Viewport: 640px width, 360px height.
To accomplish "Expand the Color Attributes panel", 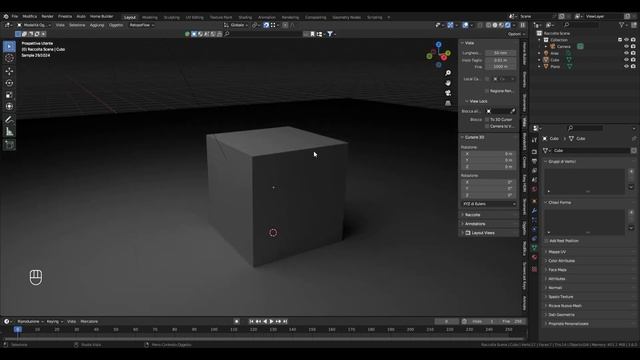I will (561, 261).
